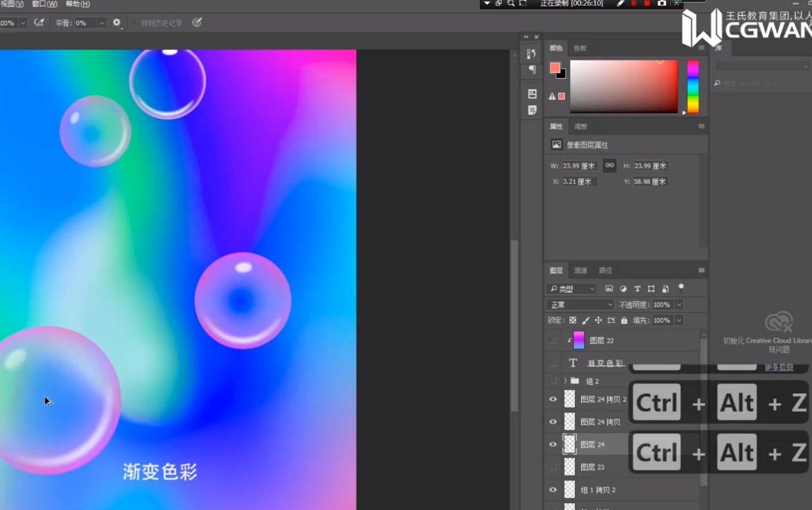
Task: Filter layers by type layers (T icon)
Action: coord(637,289)
